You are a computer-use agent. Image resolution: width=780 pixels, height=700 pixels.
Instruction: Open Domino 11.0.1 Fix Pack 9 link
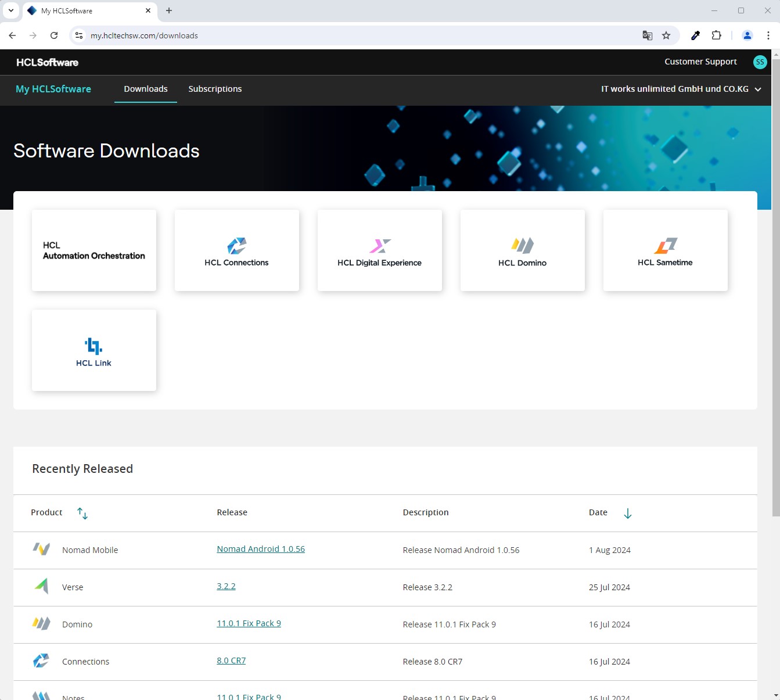(249, 623)
